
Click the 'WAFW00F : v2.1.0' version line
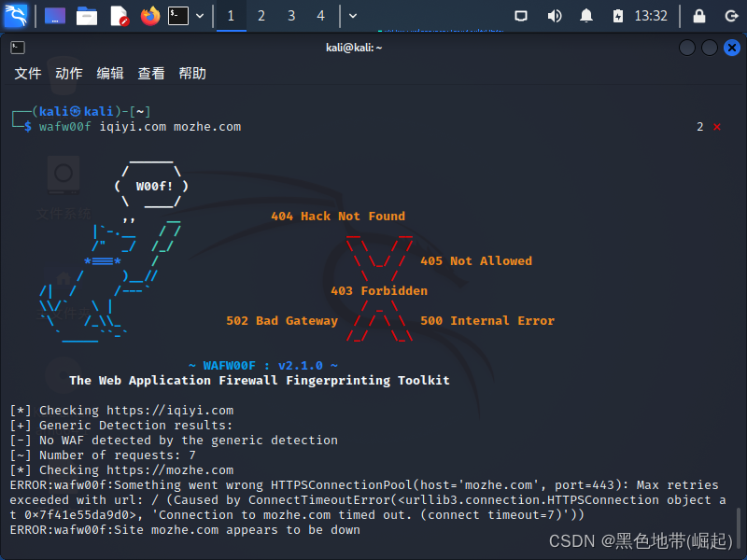click(x=263, y=365)
